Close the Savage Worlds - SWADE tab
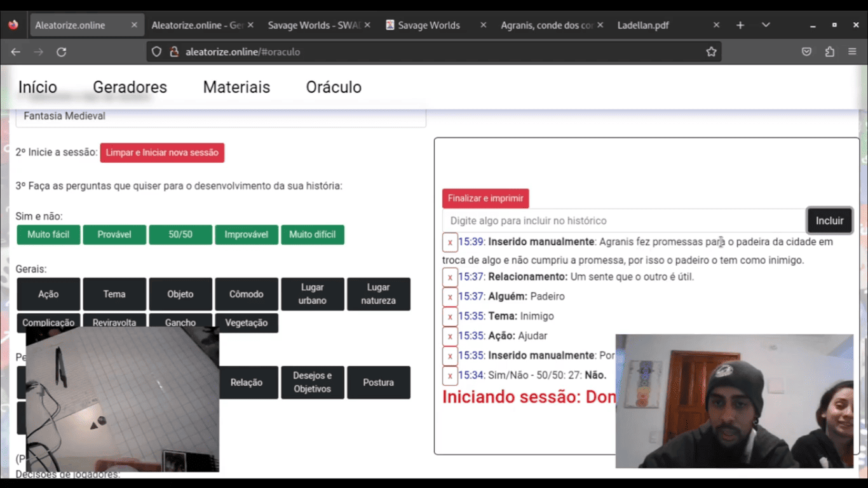Screen dimensions: 868x488 pos(367,25)
